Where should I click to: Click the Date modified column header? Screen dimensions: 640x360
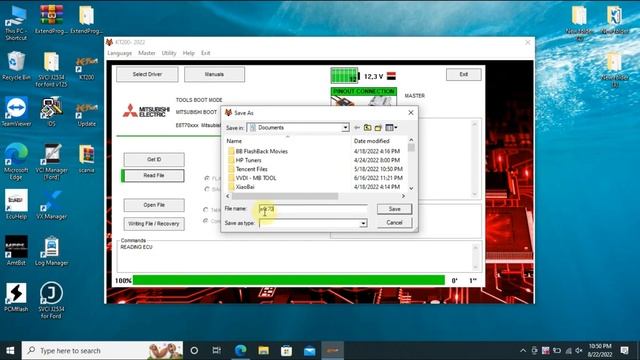point(371,141)
